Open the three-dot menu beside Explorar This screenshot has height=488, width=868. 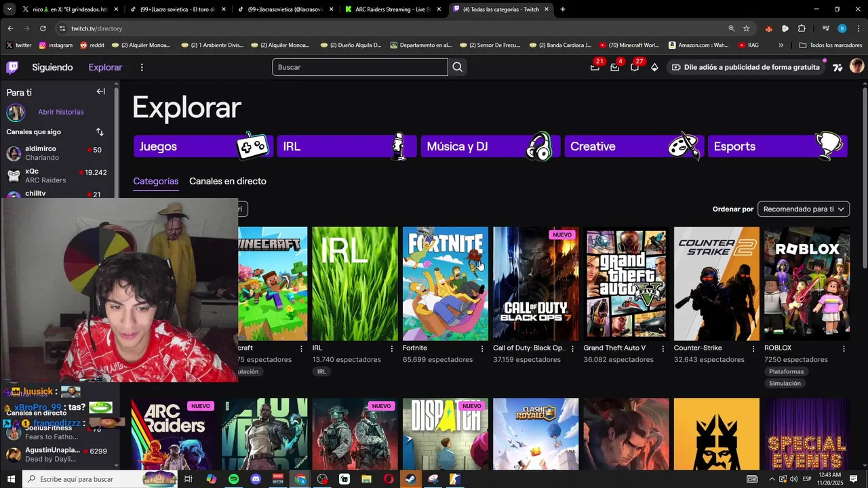point(142,67)
